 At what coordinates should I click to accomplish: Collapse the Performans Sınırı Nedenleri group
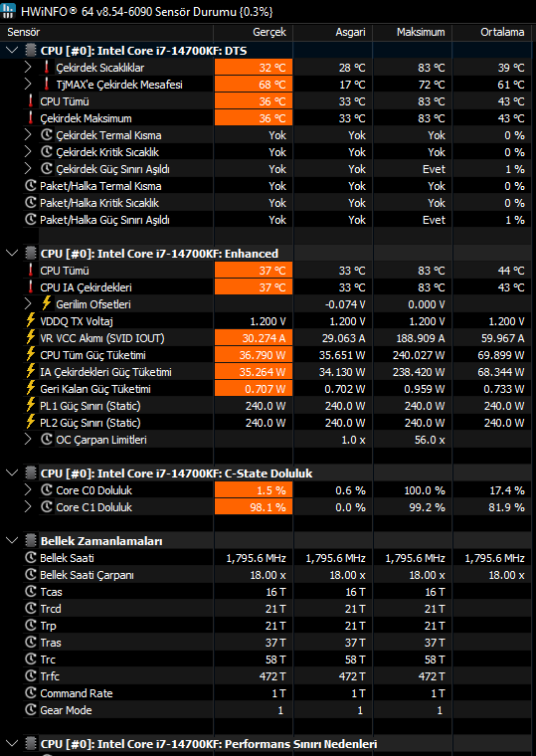tap(13, 743)
